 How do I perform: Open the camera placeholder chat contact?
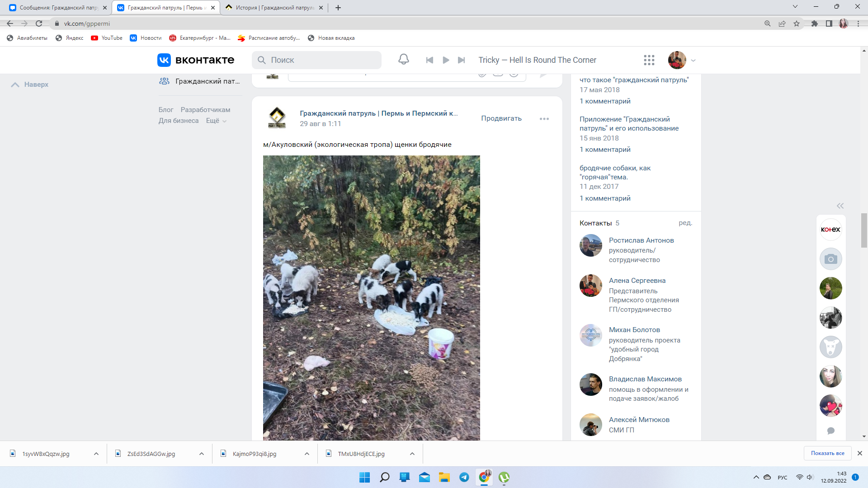[x=830, y=259]
